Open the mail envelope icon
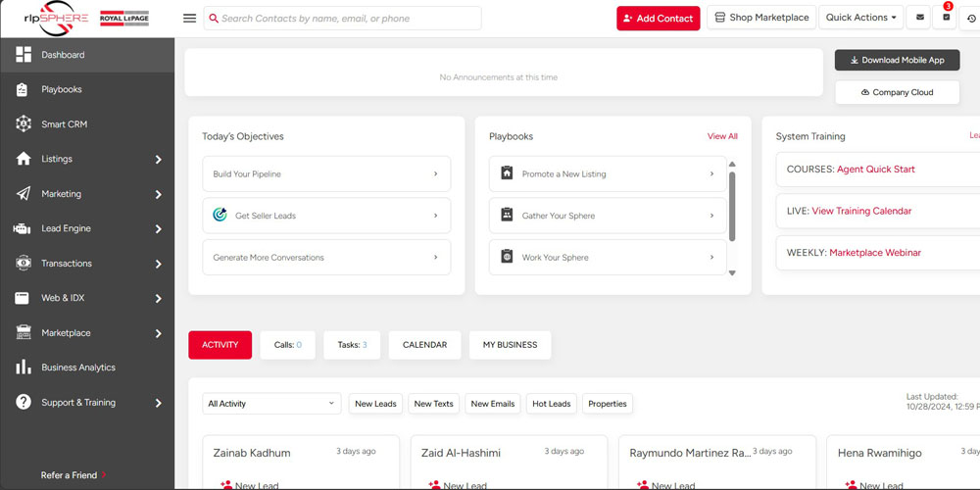Viewport: 980px width, 490px height. [918, 18]
